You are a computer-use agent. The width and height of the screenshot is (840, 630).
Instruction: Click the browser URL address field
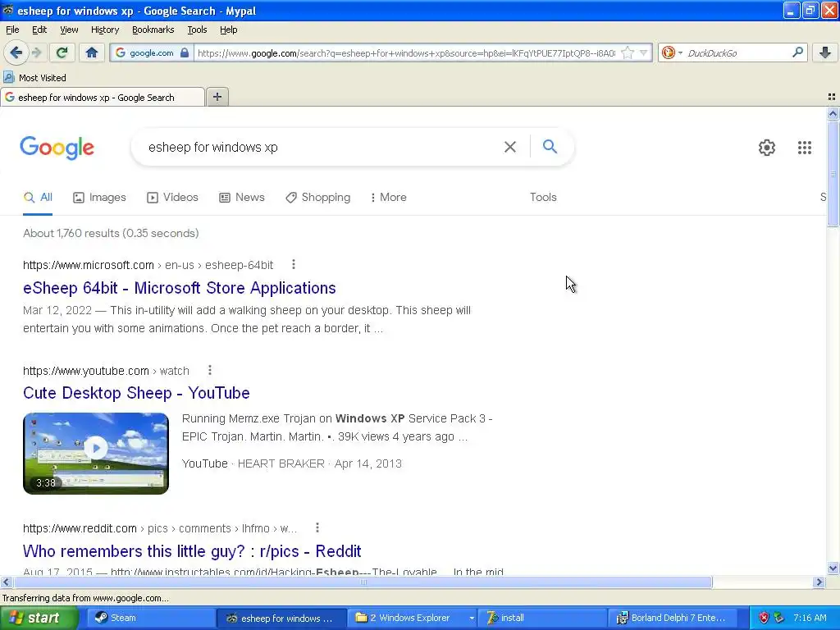(405, 53)
